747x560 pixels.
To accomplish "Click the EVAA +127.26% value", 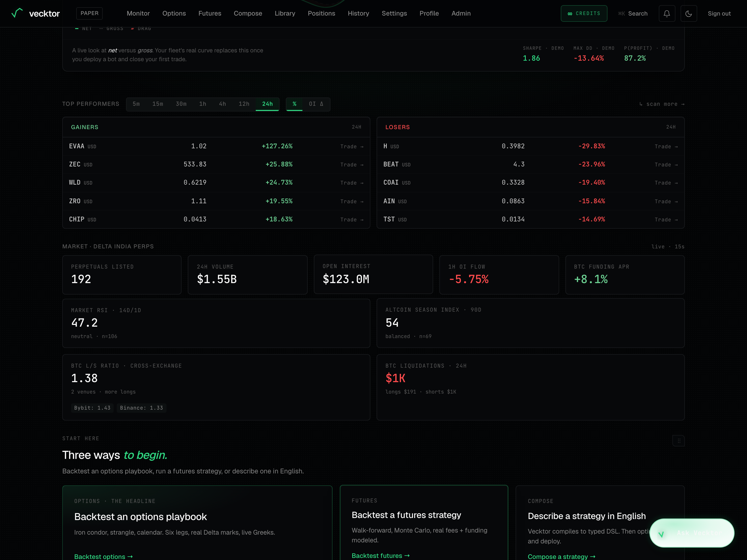I will [277, 146].
